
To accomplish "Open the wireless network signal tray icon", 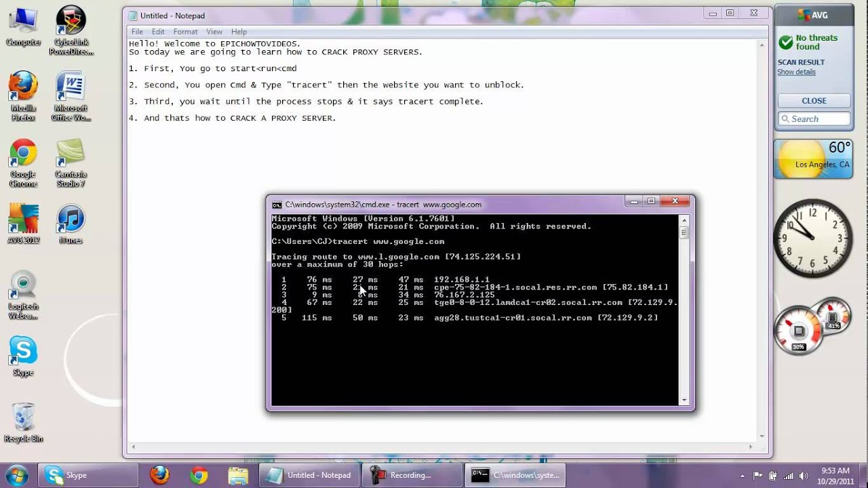I will 788,475.
